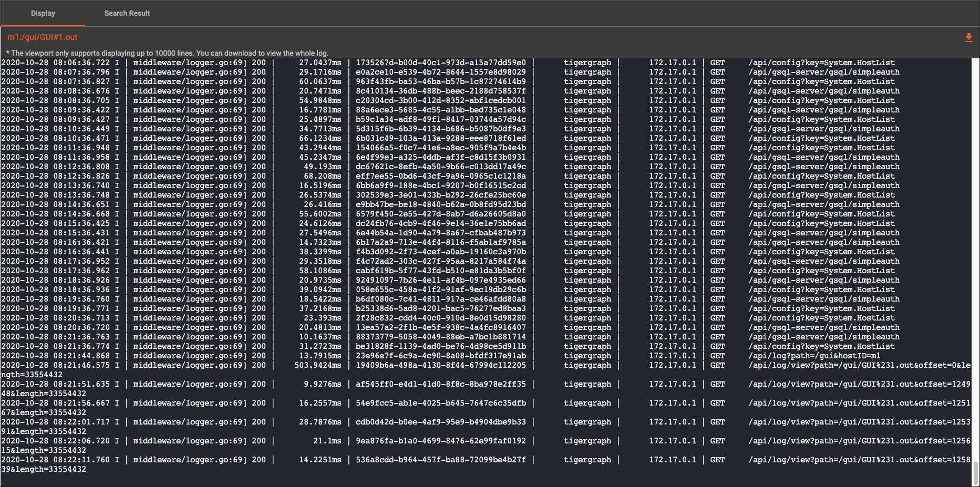Switch to the Search Result tab
The image size is (980, 487).
coord(127,13)
